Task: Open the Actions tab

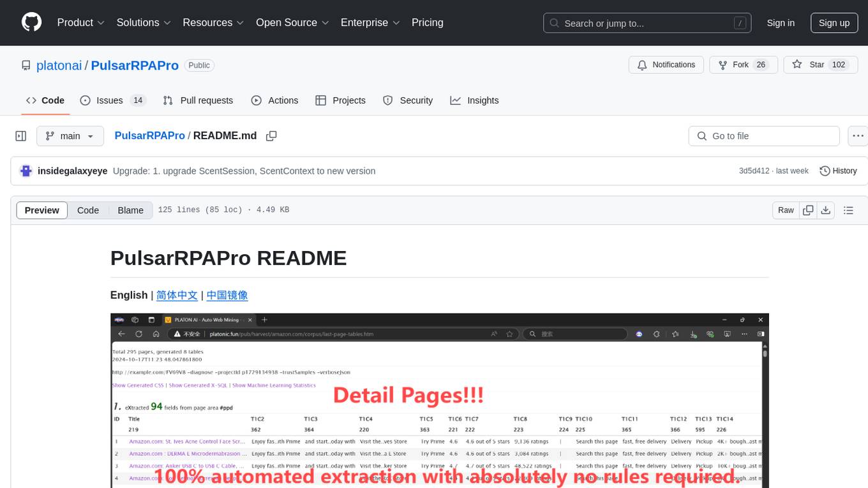Action: click(274, 100)
